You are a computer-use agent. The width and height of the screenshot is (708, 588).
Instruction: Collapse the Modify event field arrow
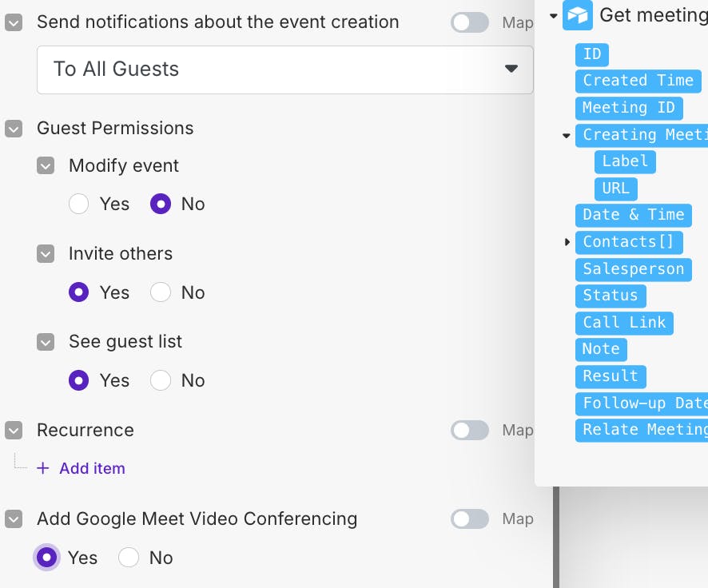pyautogui.click(x=46, y=166)
